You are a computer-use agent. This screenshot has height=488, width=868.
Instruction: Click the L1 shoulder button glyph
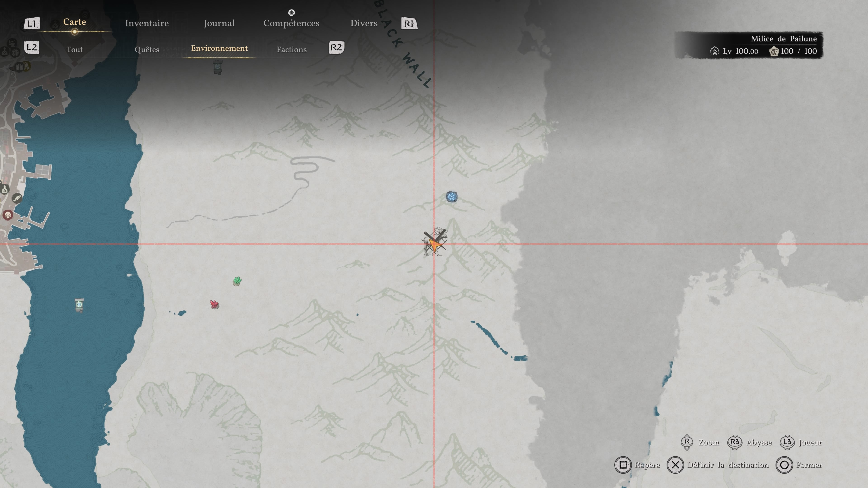[32, 23]
